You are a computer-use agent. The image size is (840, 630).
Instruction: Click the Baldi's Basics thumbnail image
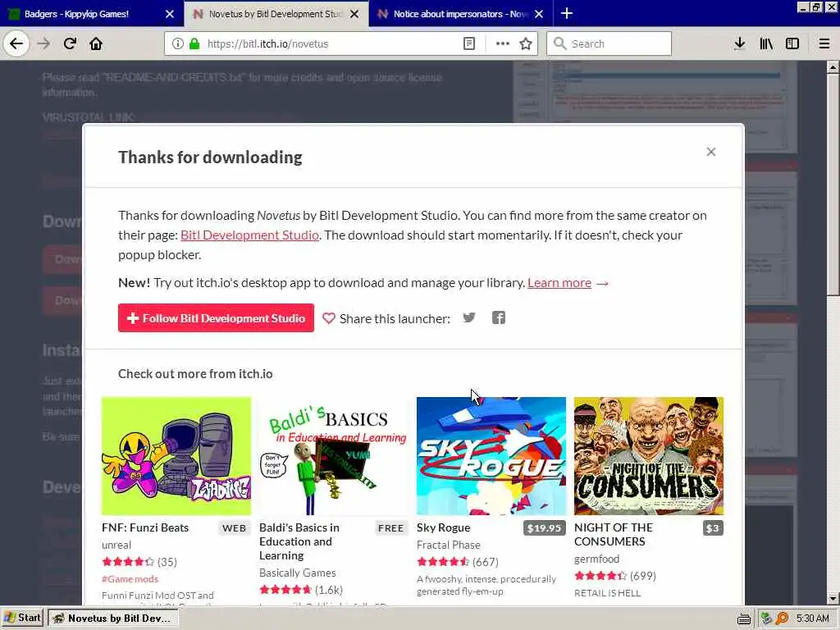(334, 456)
